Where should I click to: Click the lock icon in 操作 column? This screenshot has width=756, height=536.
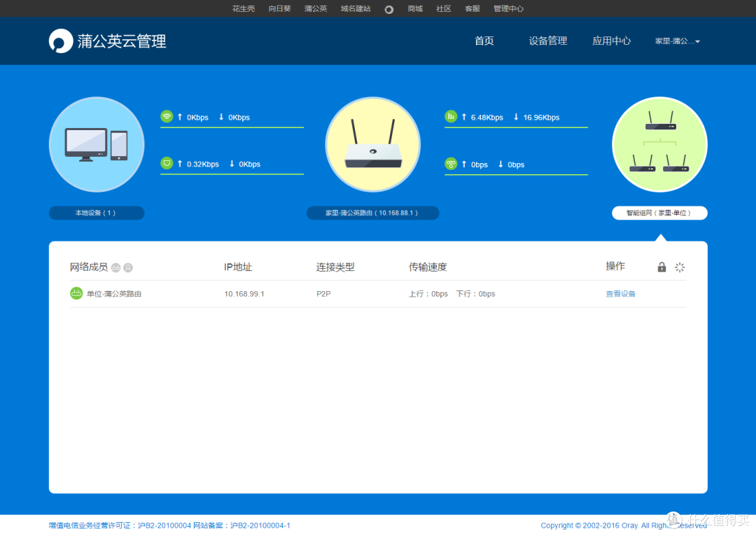661,267
